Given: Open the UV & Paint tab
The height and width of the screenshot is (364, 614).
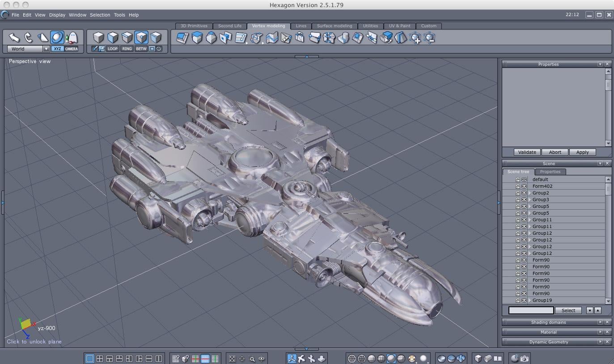Looking at the screenshot, I should [x=399, y=26].
